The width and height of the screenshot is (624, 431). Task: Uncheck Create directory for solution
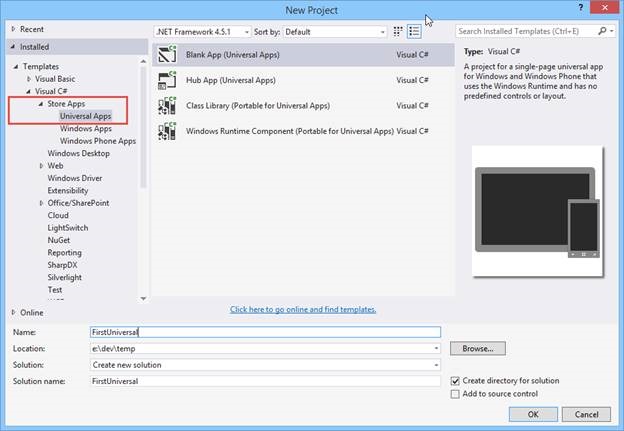(x=455, y=381)
